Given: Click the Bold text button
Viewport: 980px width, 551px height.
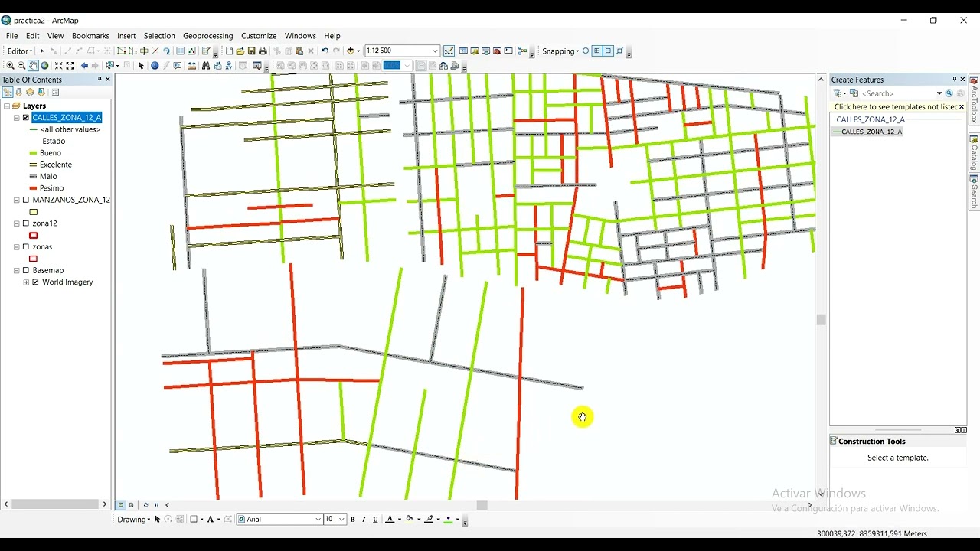Looking at the screenshot, I should coord(353,520).
